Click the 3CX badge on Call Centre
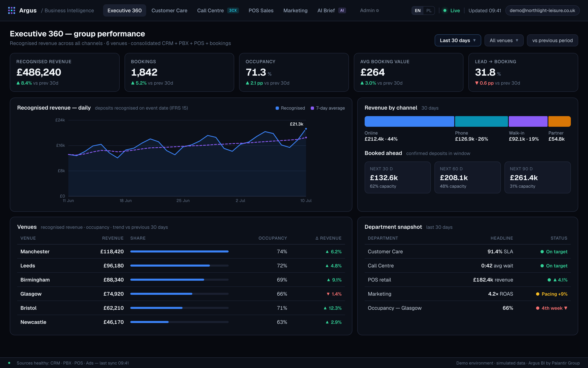The height and width of the screenshot is (368, 588). tap(233, 10)
